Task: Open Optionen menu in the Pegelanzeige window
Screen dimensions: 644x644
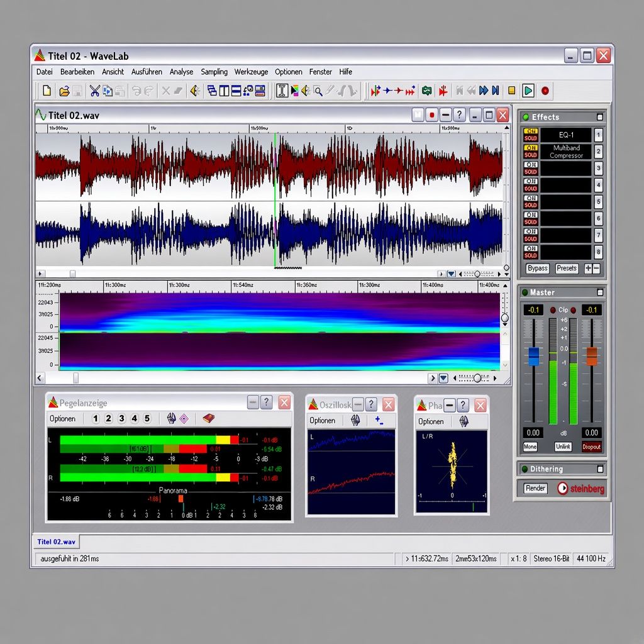Action: [x=62, y=418]
